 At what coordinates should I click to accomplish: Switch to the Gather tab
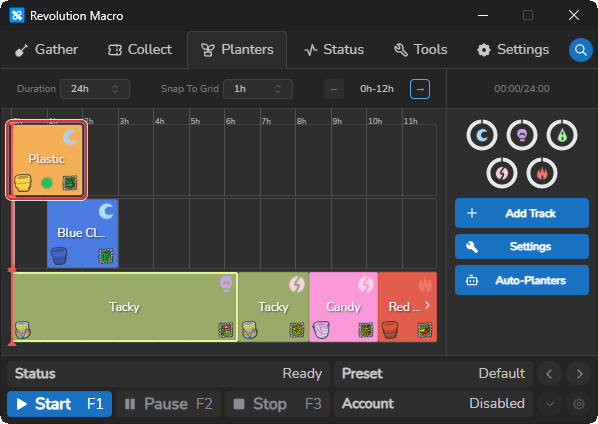coord(47,50)
